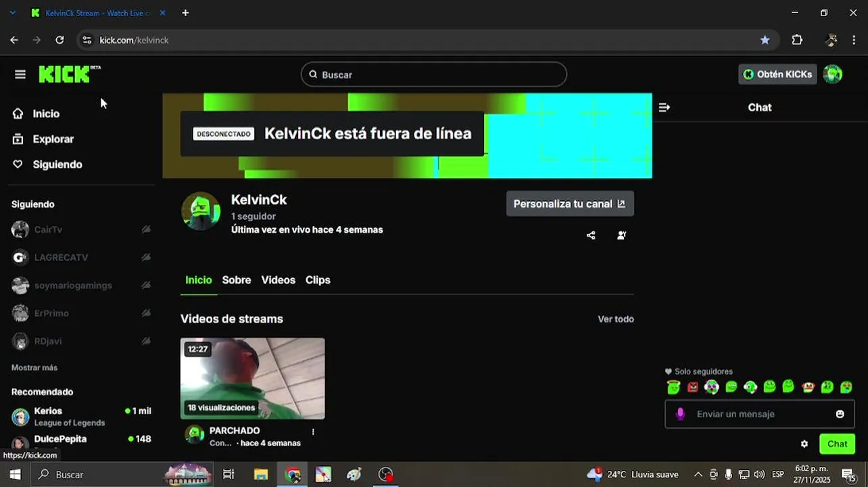Image resolution: width=868 pixels, height=487 pixels.
Task: Open Siguiendo in sidebar
Action: click(x=57, y=164)
